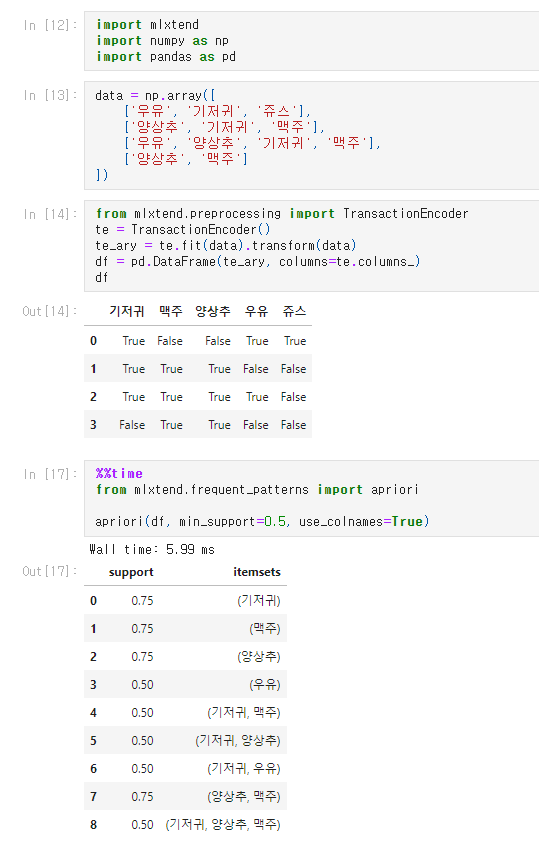
Task: Click the 쥬스 column header
Action: coord(294,311)
